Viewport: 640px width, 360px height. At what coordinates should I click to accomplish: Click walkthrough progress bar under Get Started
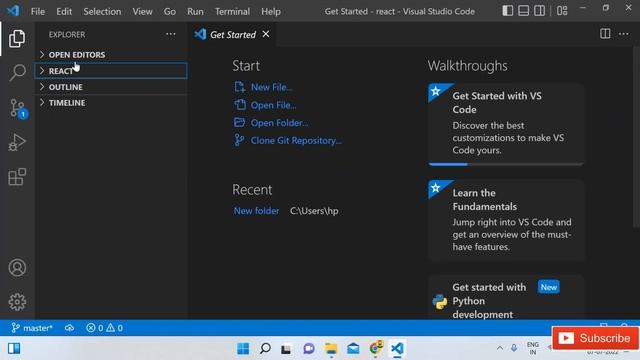(x=506, y=164)
